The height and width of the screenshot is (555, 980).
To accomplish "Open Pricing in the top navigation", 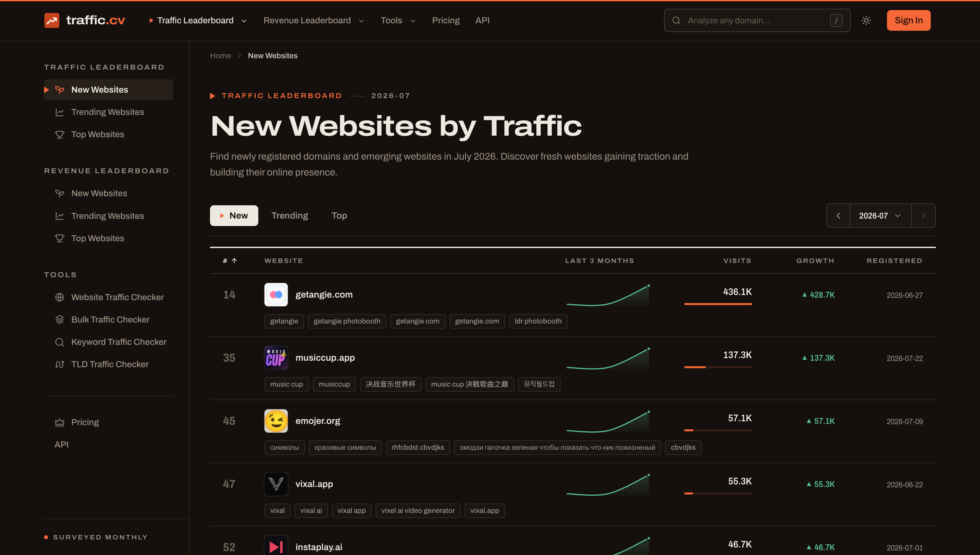I will (446, 21).
